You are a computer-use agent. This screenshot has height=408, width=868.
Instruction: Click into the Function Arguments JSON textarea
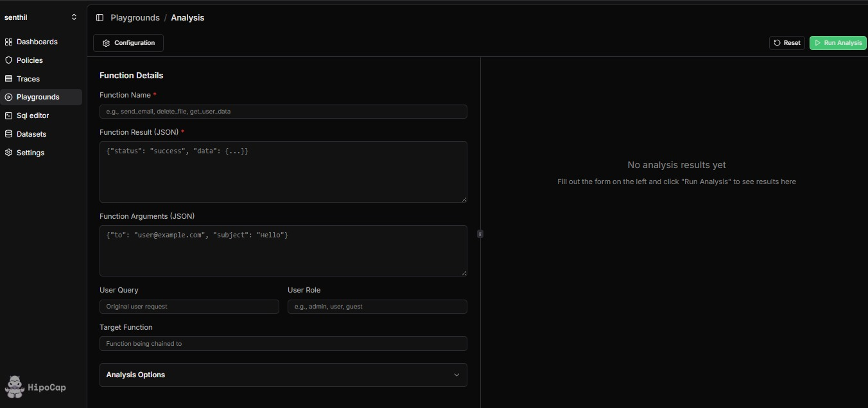[283, 251]
